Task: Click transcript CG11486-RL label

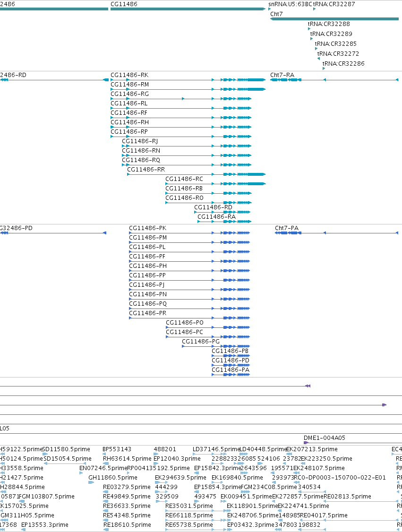Action: (129, 103)
